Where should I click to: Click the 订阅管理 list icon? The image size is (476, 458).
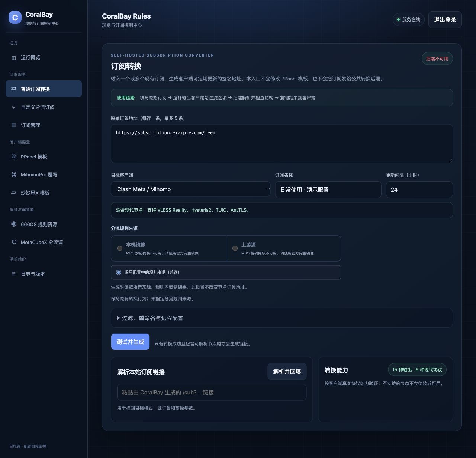(x=14, y=125)
